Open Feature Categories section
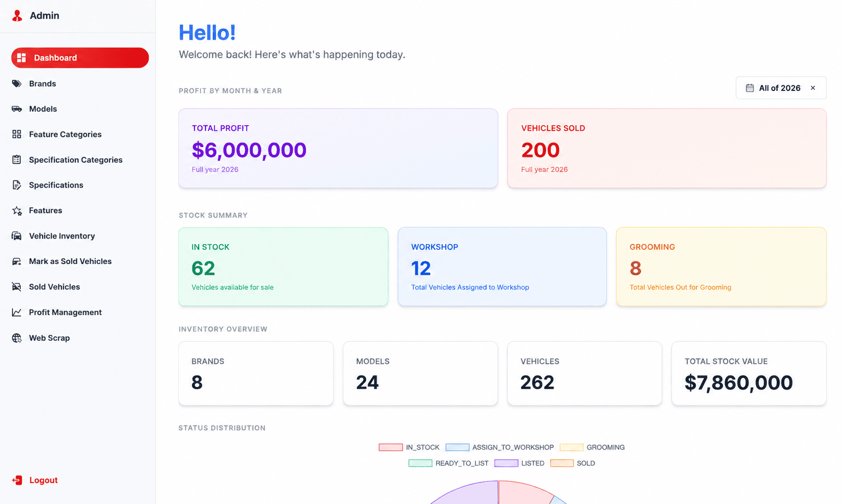Screen dimensions: 843x504 click(80, 135)
